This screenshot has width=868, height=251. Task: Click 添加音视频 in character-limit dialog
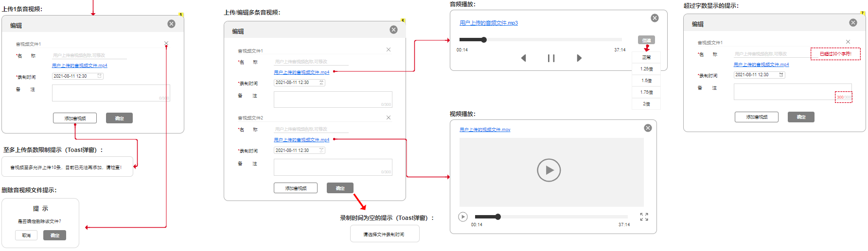(x=757, y=117)
